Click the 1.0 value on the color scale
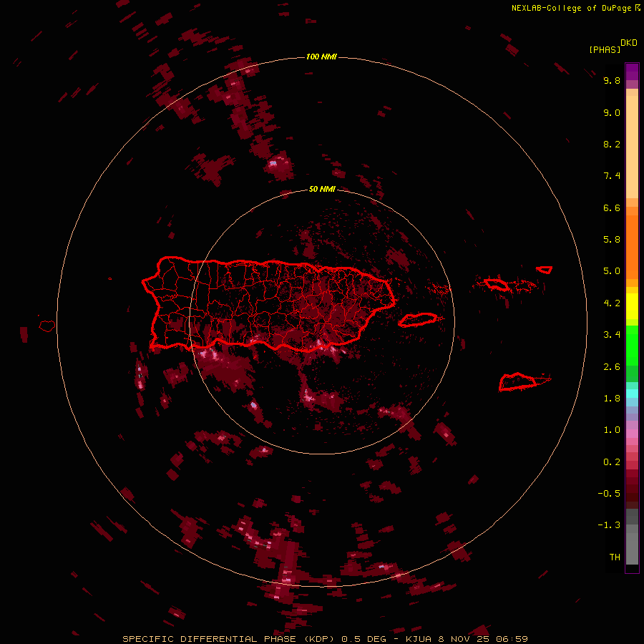Viewport: 644px width, 644px height. point(612,430)
